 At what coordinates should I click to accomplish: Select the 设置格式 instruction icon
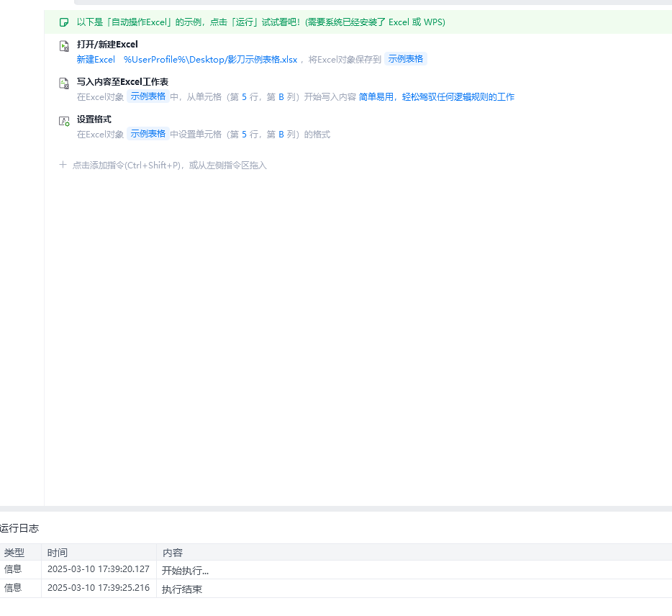pos(64,122)
